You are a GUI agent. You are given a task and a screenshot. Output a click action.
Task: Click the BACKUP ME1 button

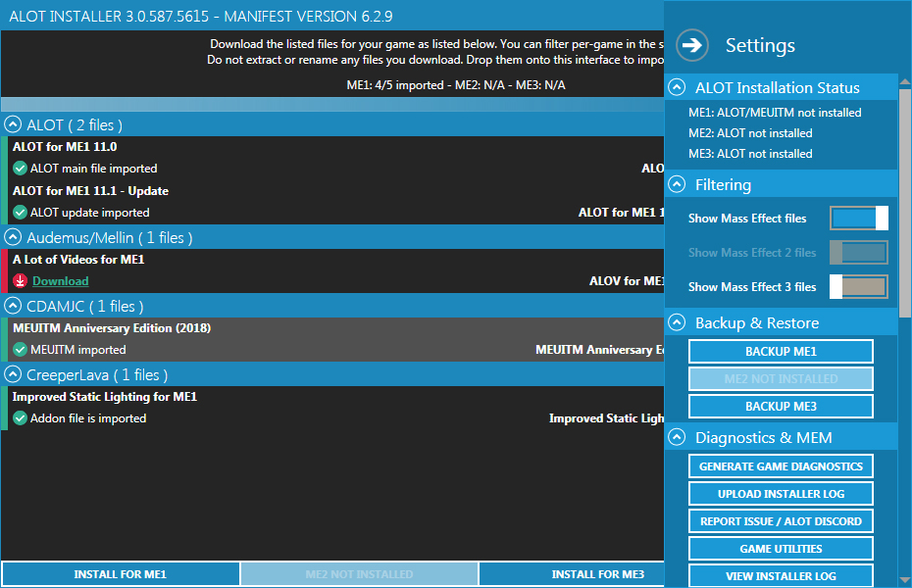coord(781,352)
